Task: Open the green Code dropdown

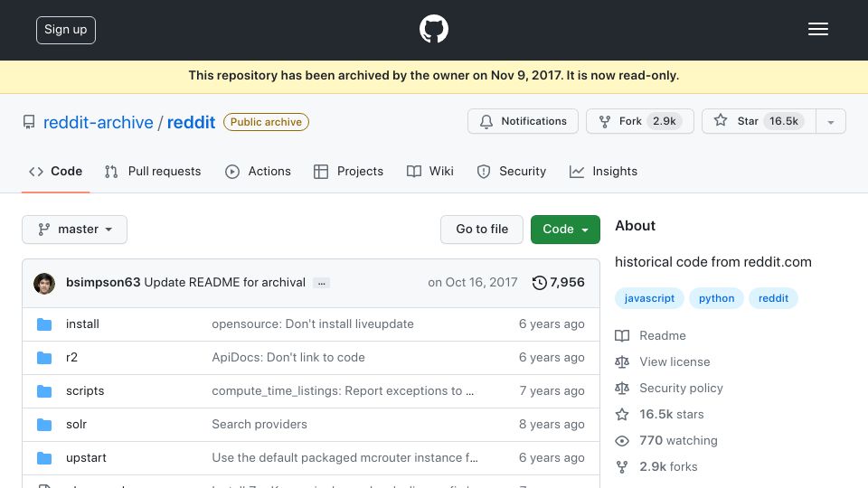Action: [565, 230]
